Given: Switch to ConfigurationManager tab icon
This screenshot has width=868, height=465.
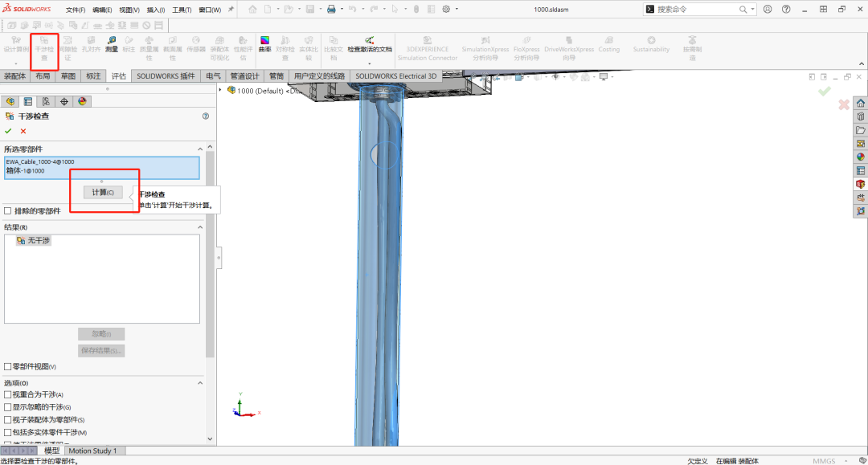Looking at the screenshot, I should pos(46,101).
